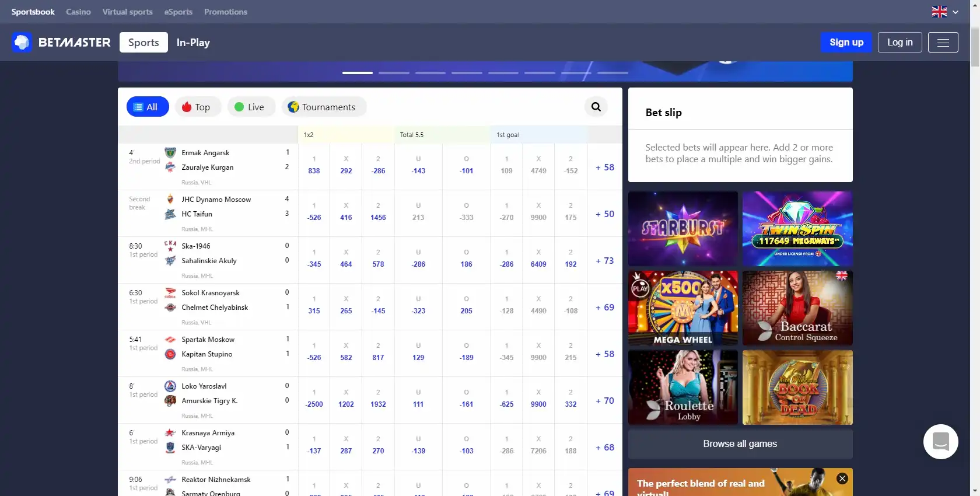Click Browse all games button
Screen dimensions: 980x496
pyautogui.click(x=740, y=443)
